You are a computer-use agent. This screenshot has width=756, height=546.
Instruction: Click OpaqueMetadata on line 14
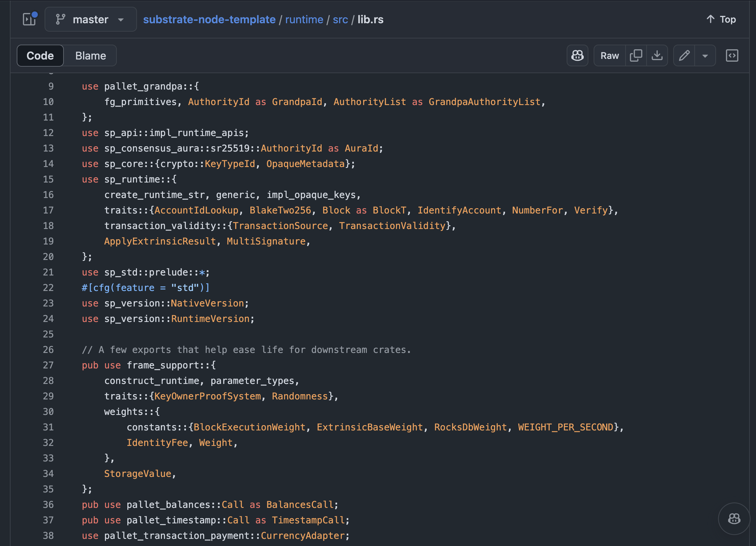(305, 164)
